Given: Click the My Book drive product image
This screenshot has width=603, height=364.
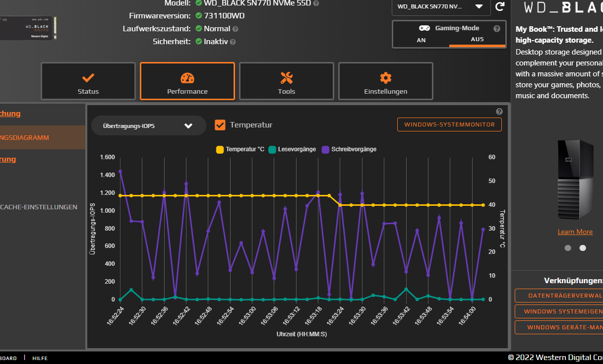Looking at the screenshot, I should 575,180.
